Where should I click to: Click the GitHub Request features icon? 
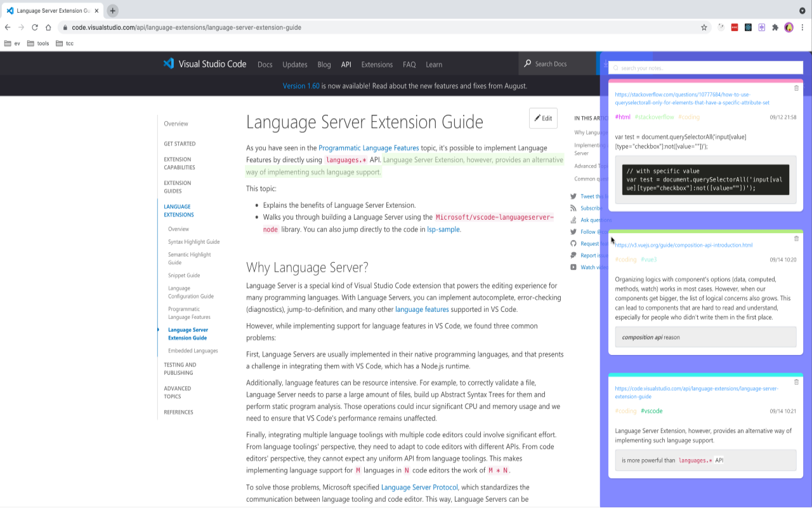coord(573,243)
